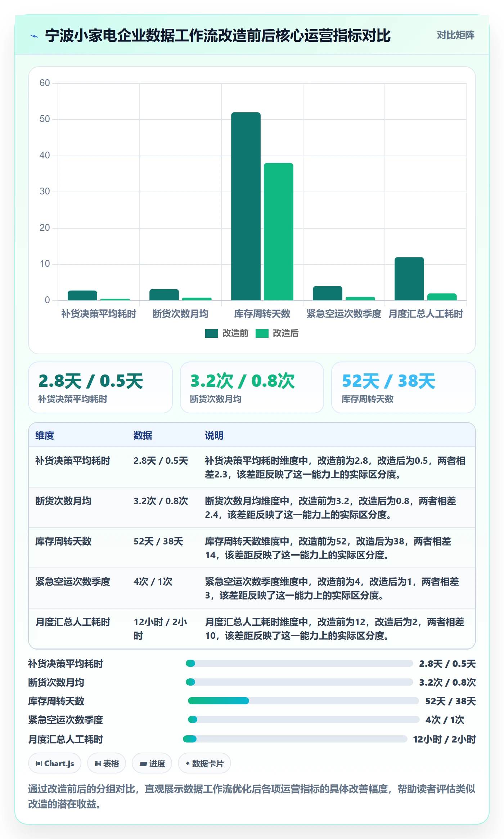This screenshot has width=504, height=839.
Task: Click the 2.8天 / 0.5天 data card
Action: tap(100, 387)
